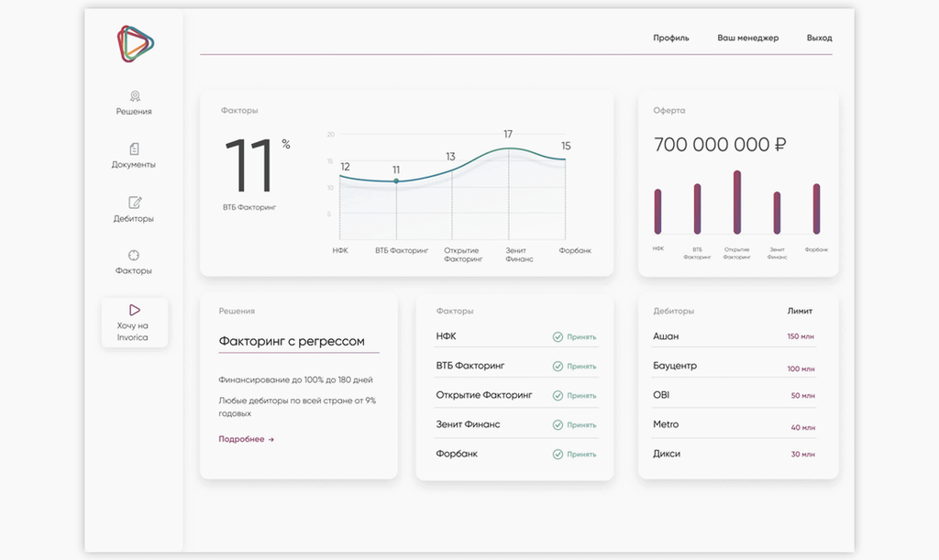Follow the Подробнее link

point(246,439)
